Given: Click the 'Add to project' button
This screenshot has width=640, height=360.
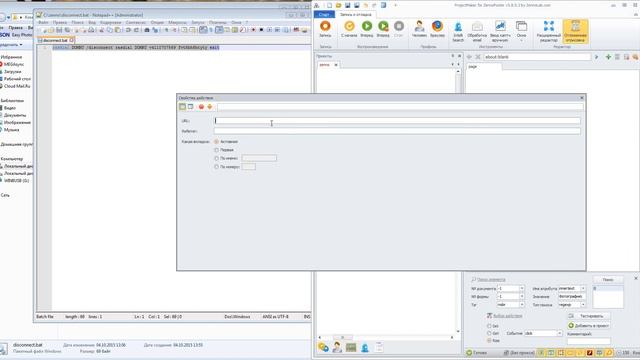Looking at the screenshot, I should [x=589, y=325].
